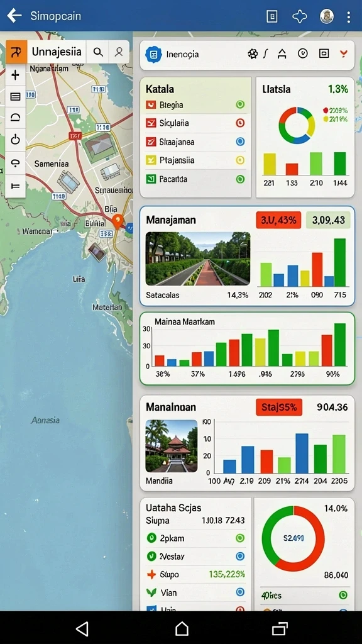Toggle the blue indicator for Vian
Screen dimensions: 362x644
click(x=240, y=592)
